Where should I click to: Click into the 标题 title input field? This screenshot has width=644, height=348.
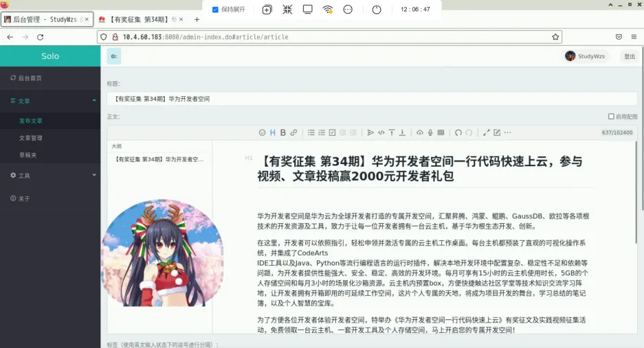(x=372, y=99)
